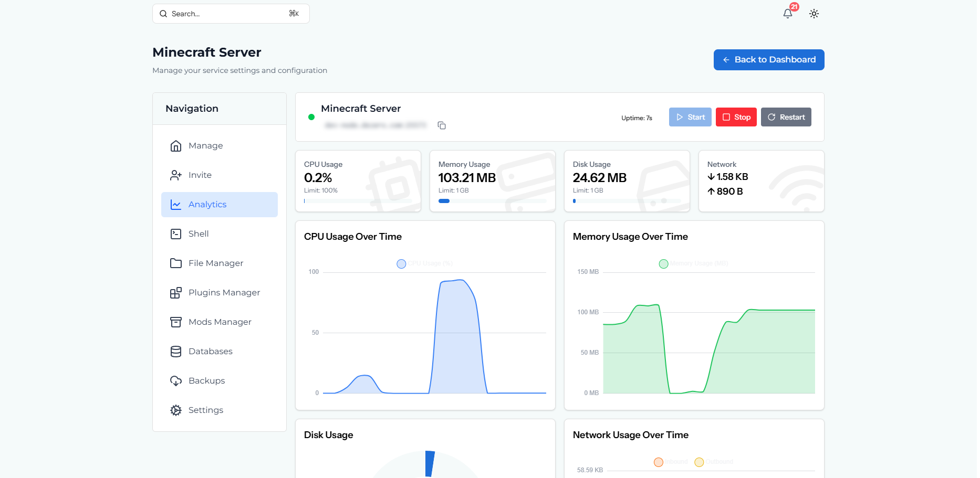Click the "1.58 KB" download value
Viewport: 980px width, 478px height.
(x=732, y=177)
